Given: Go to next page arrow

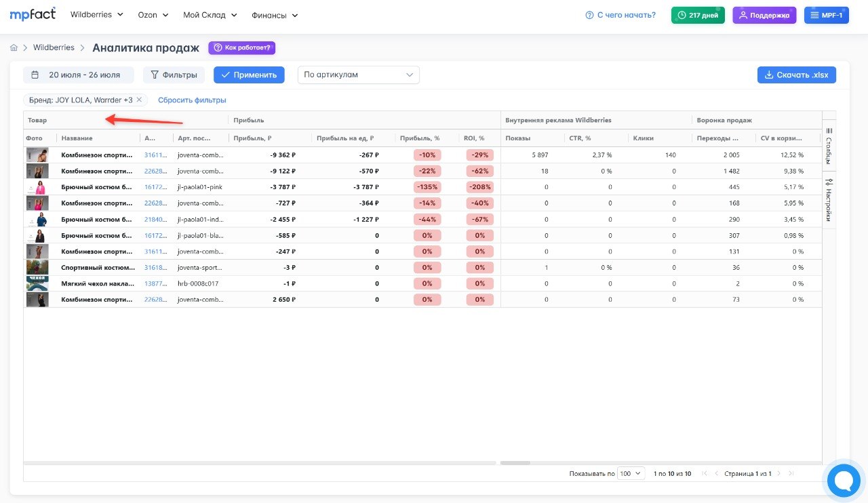Looking at the screenshot, I should (x=778, y=473).
